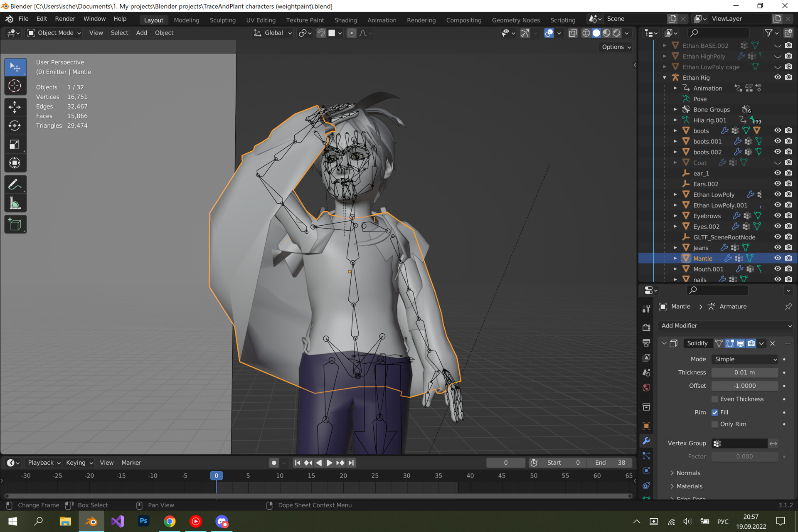
Task: Open the Edit menu
Action: coord(41,18)
